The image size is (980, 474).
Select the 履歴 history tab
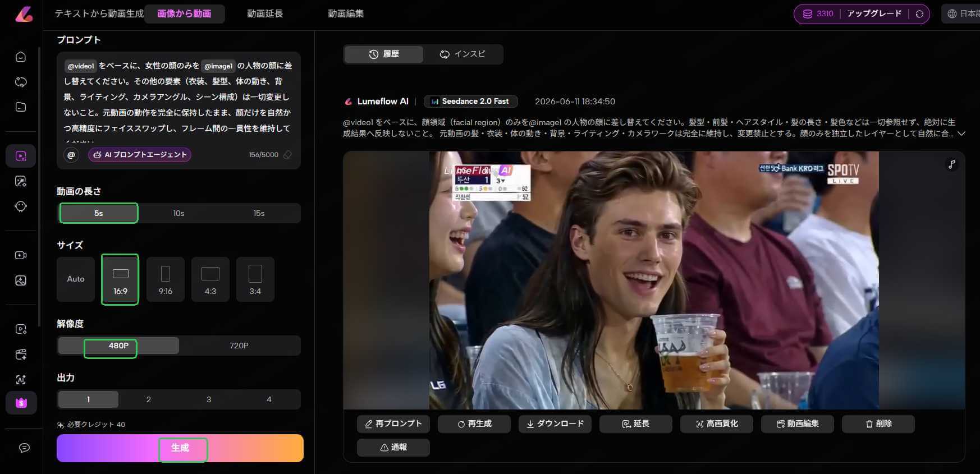384,54
